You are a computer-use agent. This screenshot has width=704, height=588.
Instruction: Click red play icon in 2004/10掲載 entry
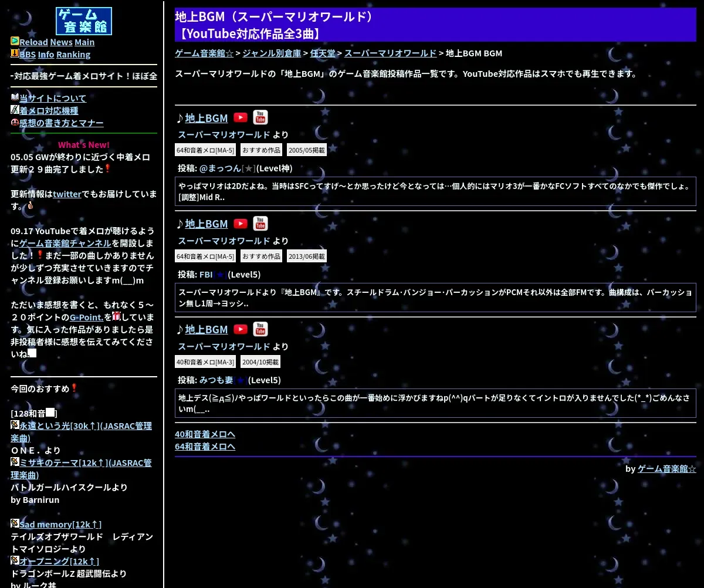241,329
